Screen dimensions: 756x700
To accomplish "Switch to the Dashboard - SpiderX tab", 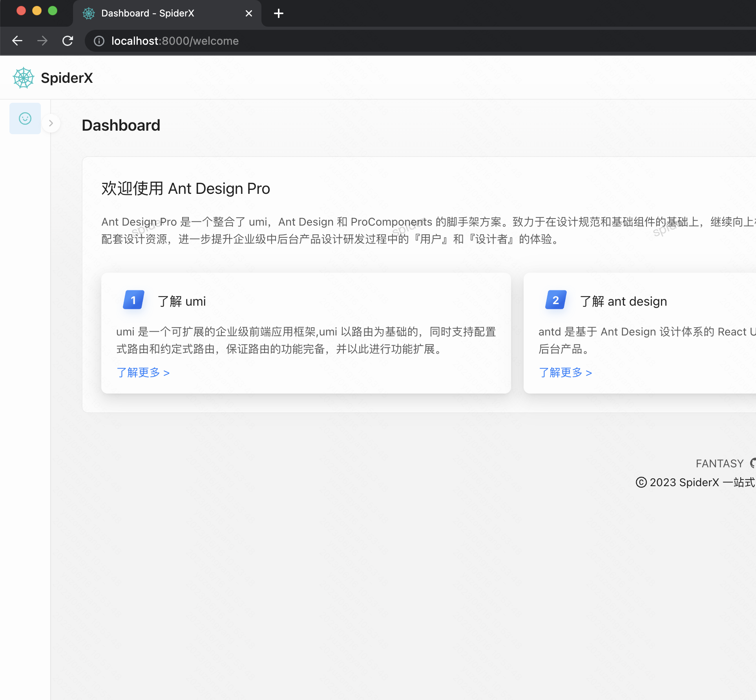I will pos(148,13).
